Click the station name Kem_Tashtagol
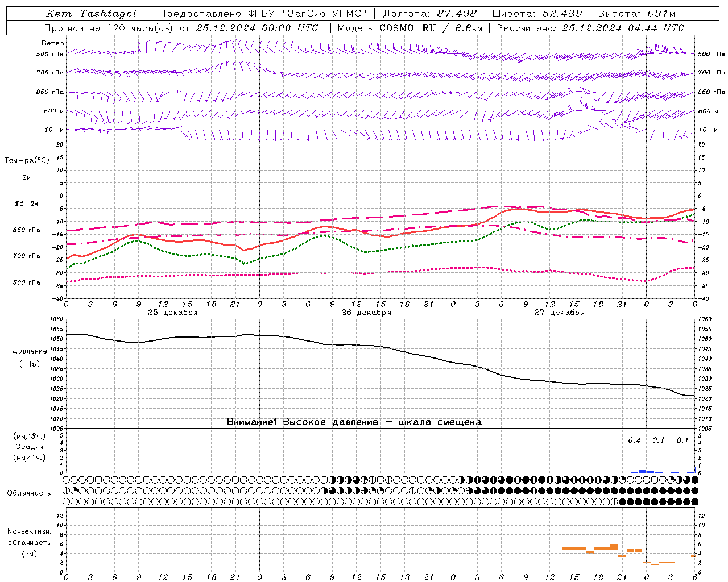 pos(91,14)
